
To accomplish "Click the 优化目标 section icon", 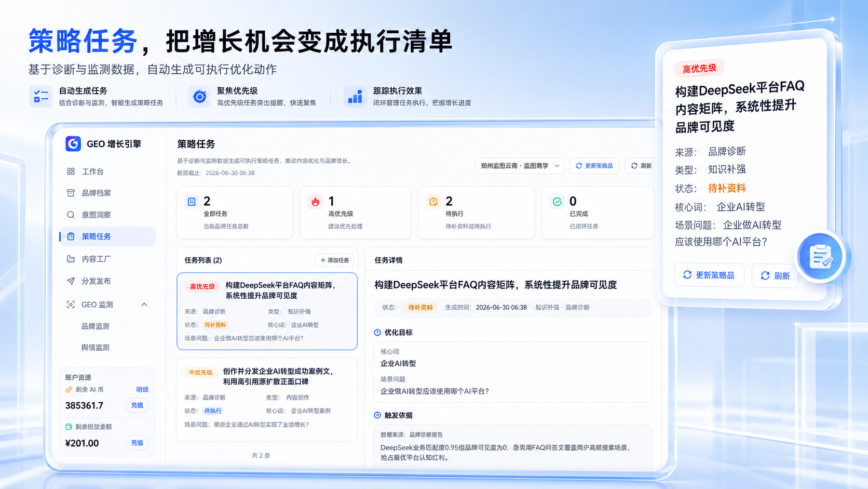I will click(377, 333).
